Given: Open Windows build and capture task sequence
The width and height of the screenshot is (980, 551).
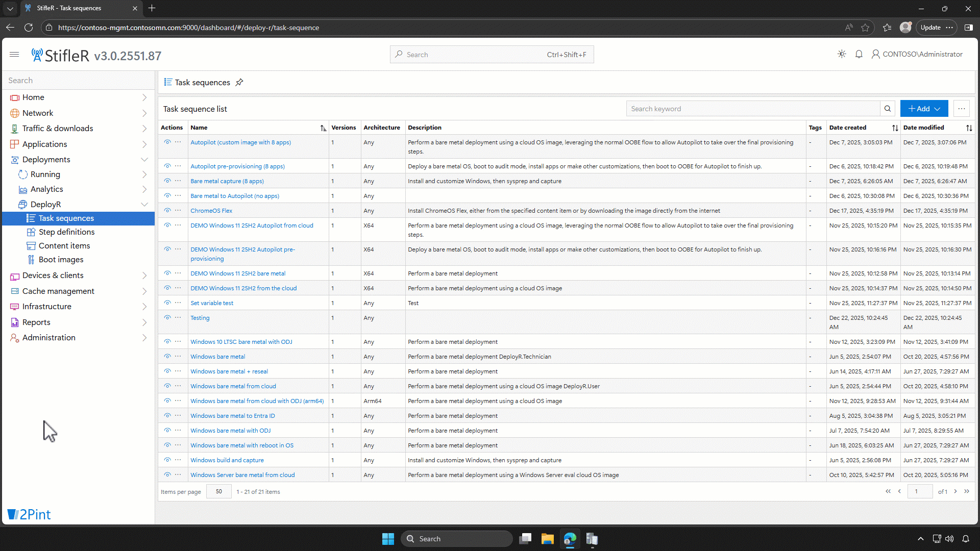Looking at the screenshot, I should pos(227,460).
